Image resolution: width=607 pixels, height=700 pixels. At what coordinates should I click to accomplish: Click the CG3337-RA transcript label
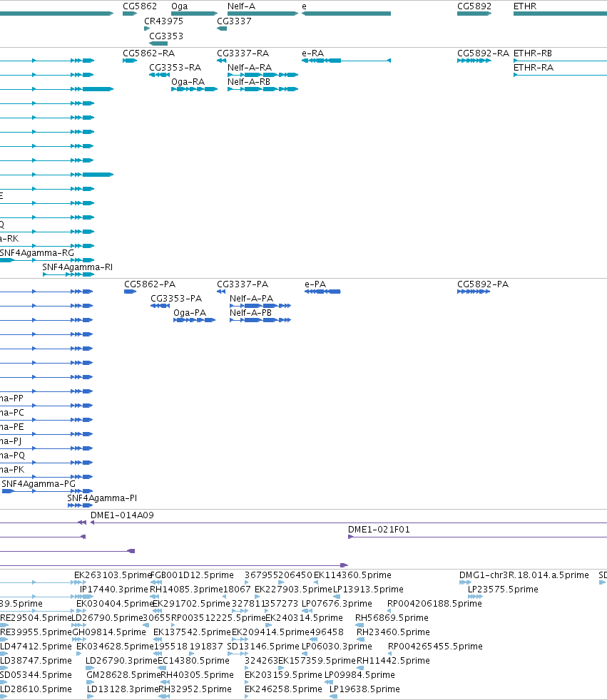pos(243,53)
